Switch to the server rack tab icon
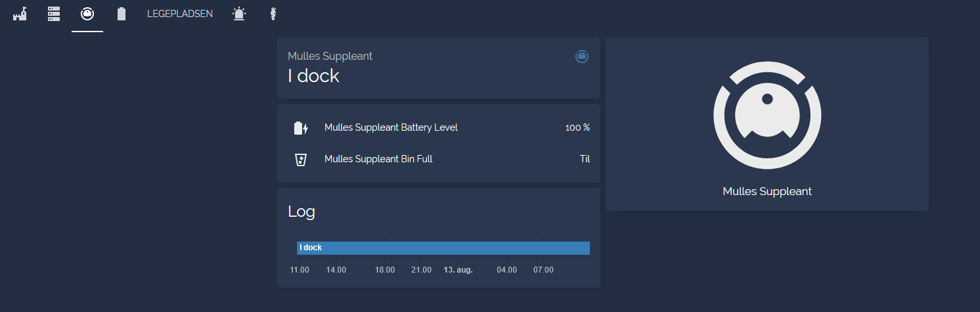Screen dimensions: 980x312 tap(54, 14)
